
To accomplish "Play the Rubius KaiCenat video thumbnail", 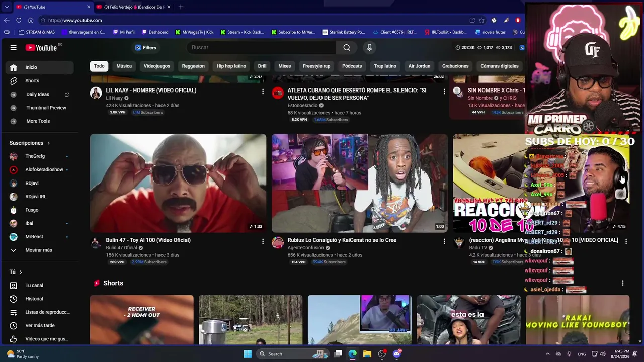I will pos(359,183).
